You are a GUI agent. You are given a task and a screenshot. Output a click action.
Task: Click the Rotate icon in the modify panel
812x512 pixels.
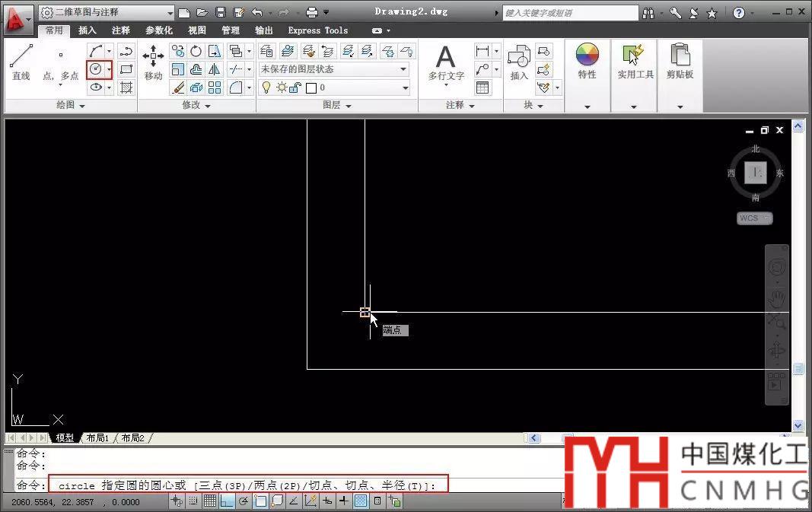pos(196,51)
